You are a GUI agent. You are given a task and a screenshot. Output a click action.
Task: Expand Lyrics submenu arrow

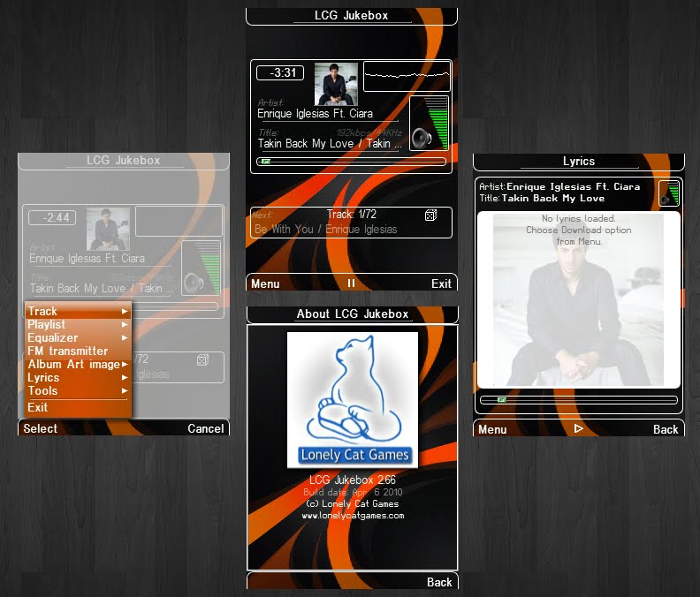125,377
